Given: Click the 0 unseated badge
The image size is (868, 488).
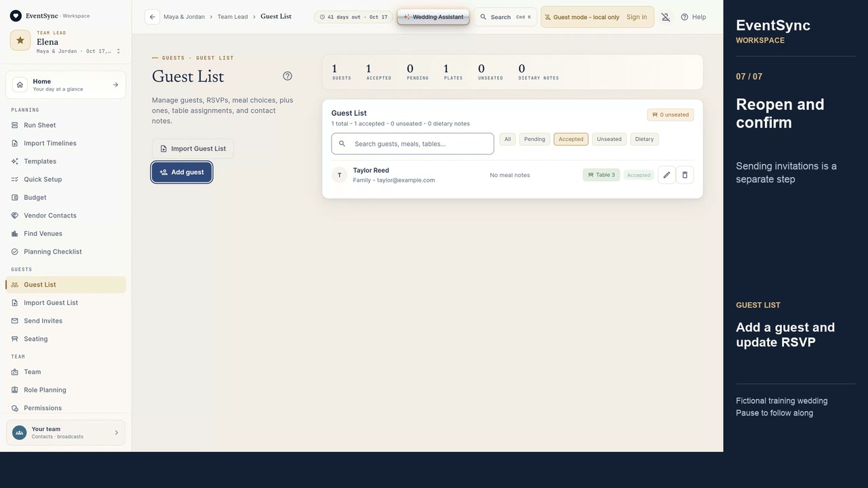Looking at the screenshot, I should pos(670,115).
